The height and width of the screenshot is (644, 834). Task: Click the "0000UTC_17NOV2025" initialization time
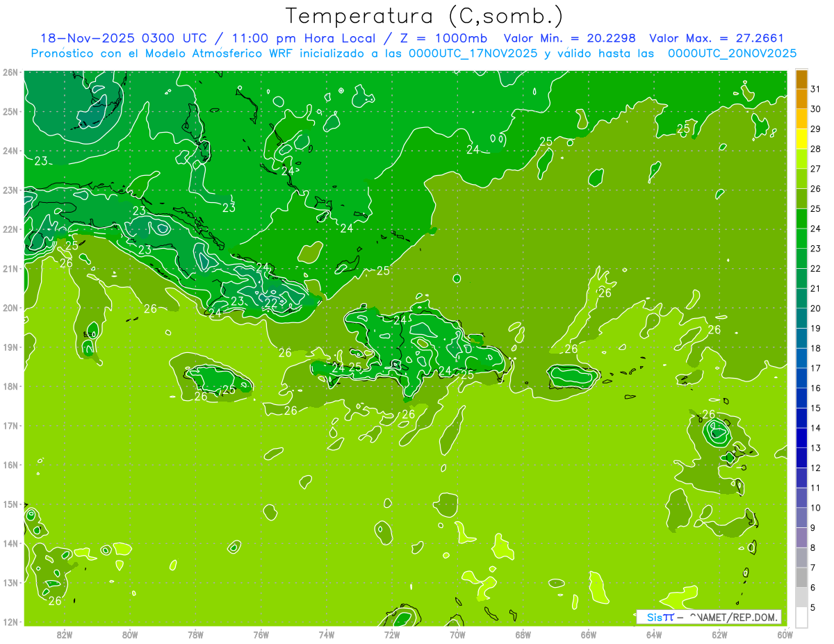click(473, 53)
